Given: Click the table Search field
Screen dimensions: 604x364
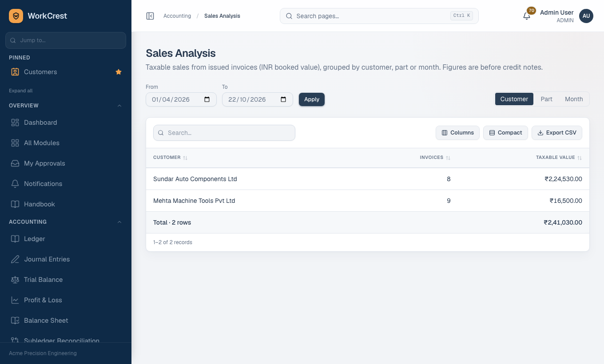Looking at the screenshot, I should point(224,133).
